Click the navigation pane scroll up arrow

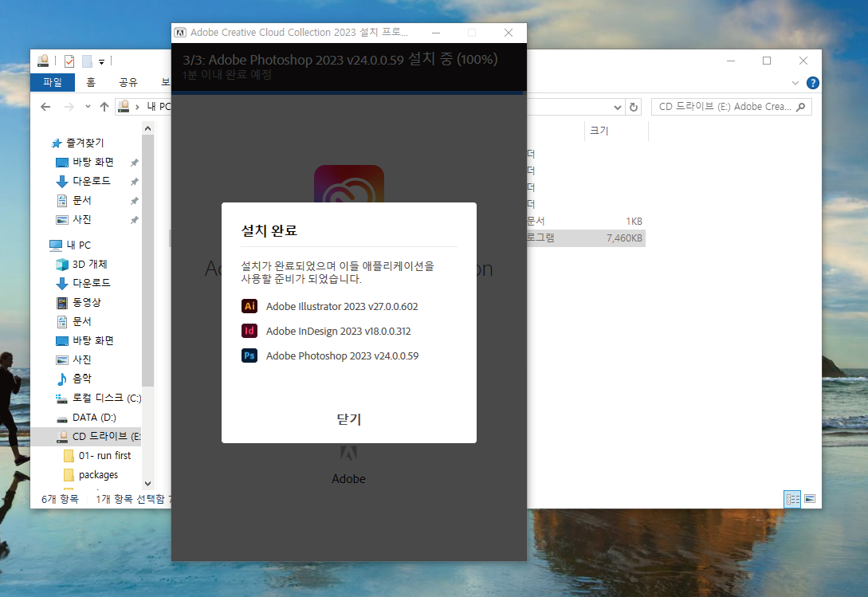point(147,129)
